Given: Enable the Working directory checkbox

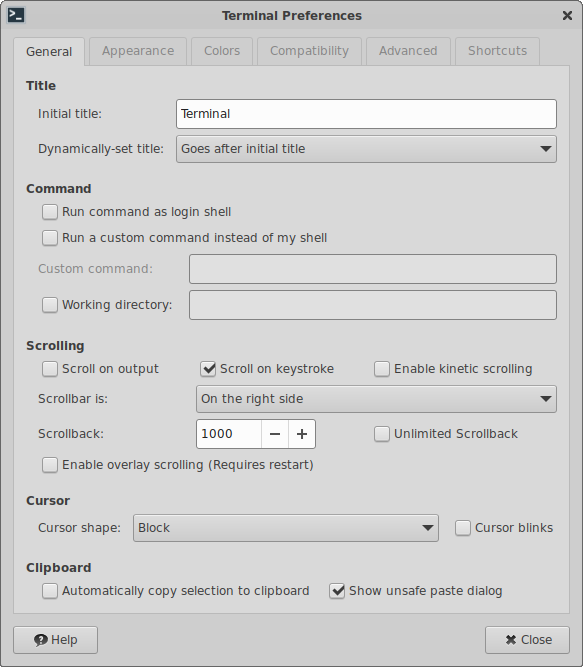Looking at the screenshot, I should (50, 305).
